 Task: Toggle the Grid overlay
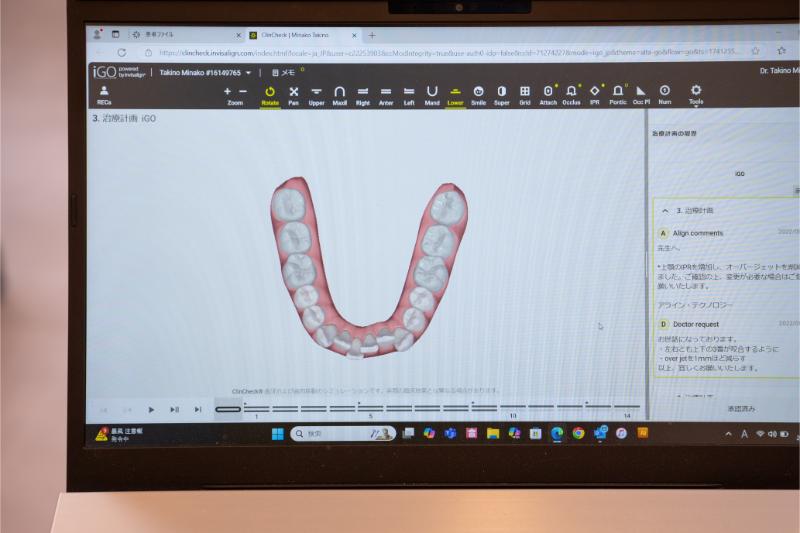[524, 94]
